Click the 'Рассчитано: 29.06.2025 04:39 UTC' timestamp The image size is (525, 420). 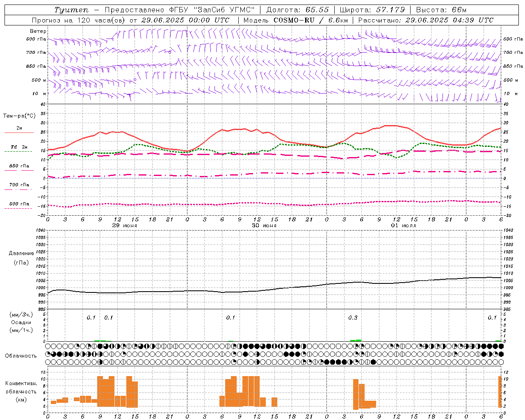pyautogui.click(x=426, y=20)
